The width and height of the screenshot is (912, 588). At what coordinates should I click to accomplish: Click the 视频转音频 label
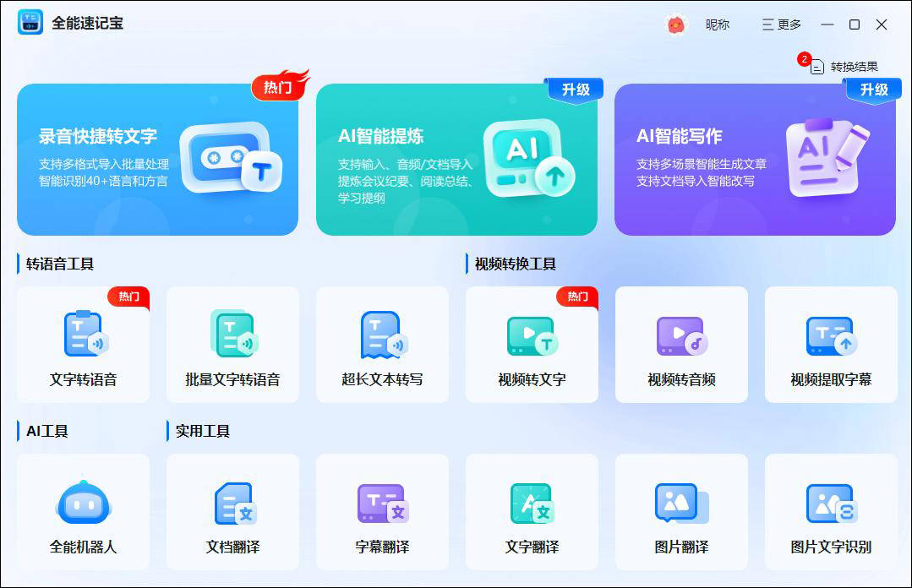(681, 380)
